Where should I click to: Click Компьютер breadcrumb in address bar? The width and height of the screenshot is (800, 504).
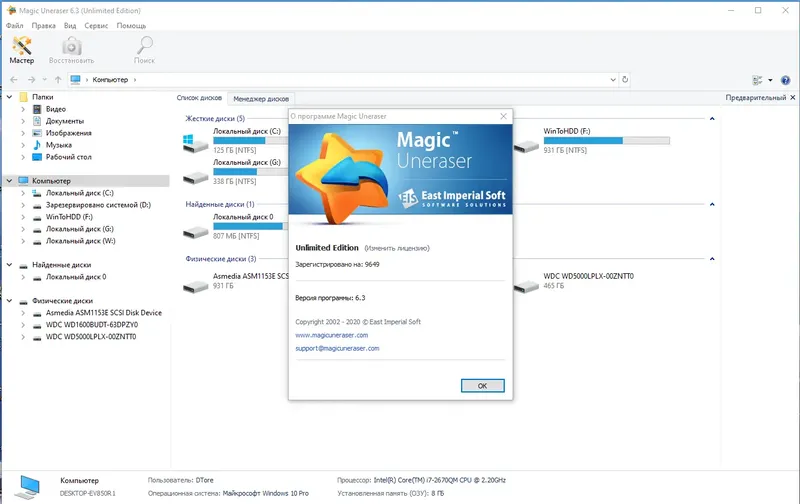point(110,80)
